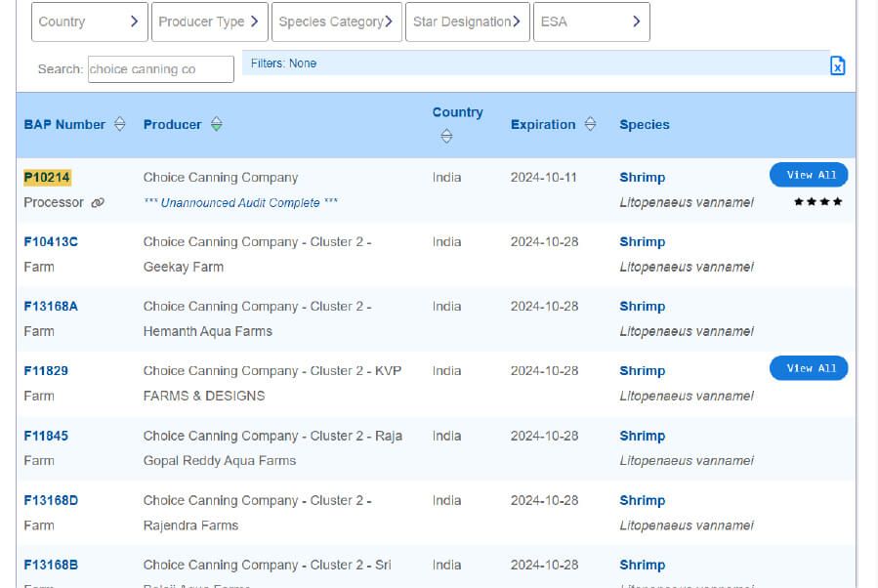Open BAP number F13168B
Image resolution: width=878 pixels, height=588 pixels.
click(x=51, y=565)
